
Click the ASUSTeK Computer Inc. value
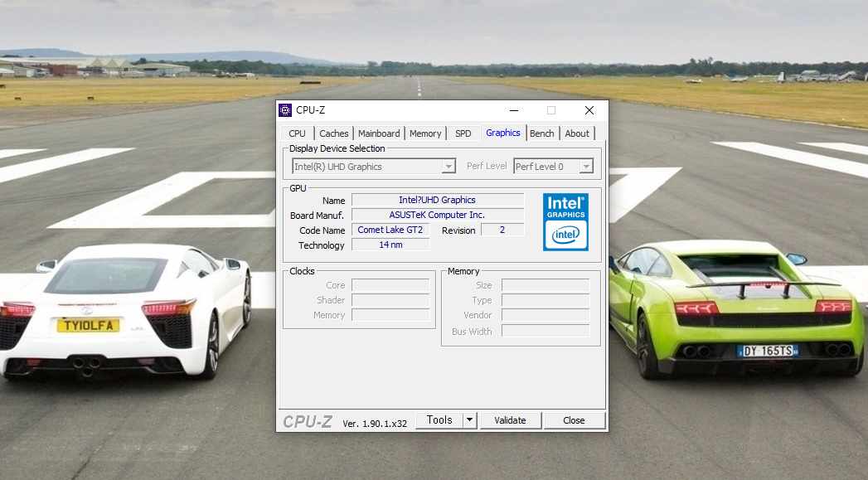(x=438, y=215)
